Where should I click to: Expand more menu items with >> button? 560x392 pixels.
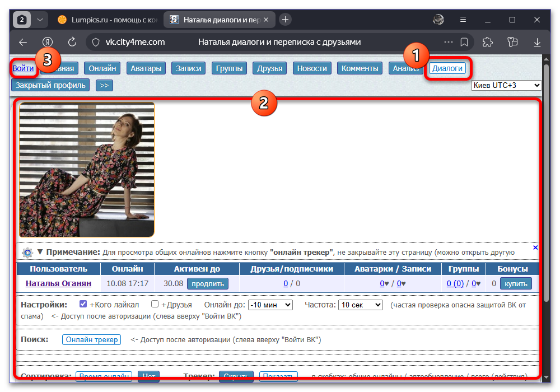(104, 85)
